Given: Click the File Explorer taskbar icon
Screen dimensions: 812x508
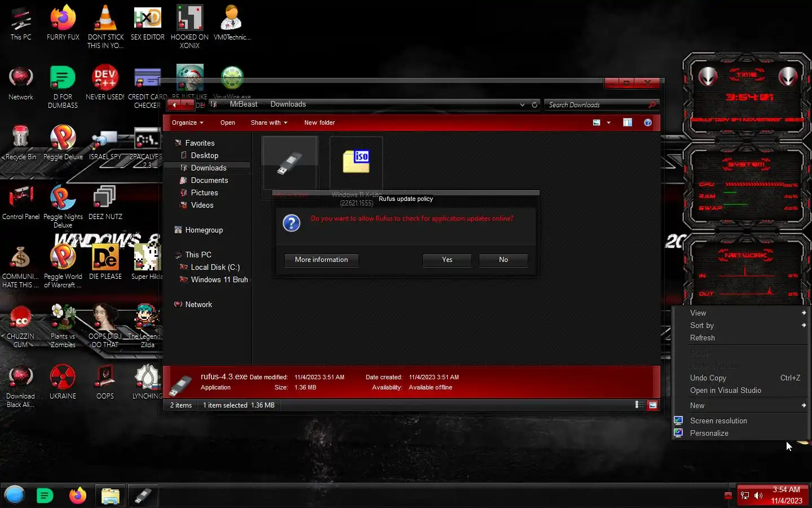Looking at the screenshot, I should click(x=111, y=496).
